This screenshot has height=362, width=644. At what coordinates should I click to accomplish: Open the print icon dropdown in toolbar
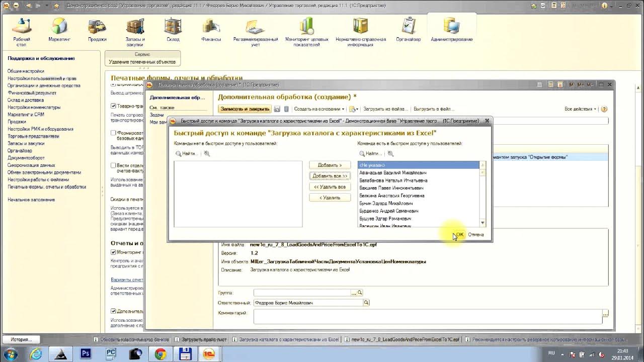tap(353, 109)
